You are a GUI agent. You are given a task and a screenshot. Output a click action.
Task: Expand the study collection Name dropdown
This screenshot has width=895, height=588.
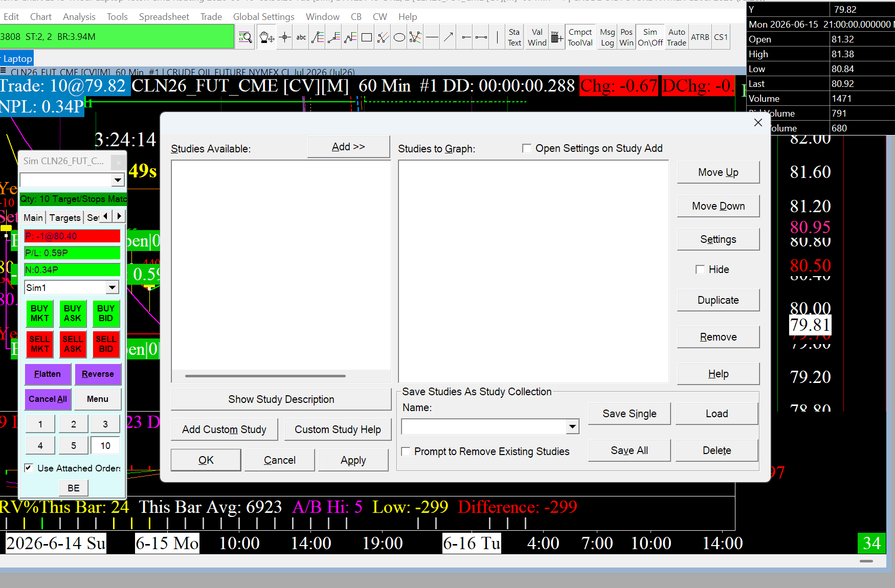pyautogui.click(x=572, y=426)
